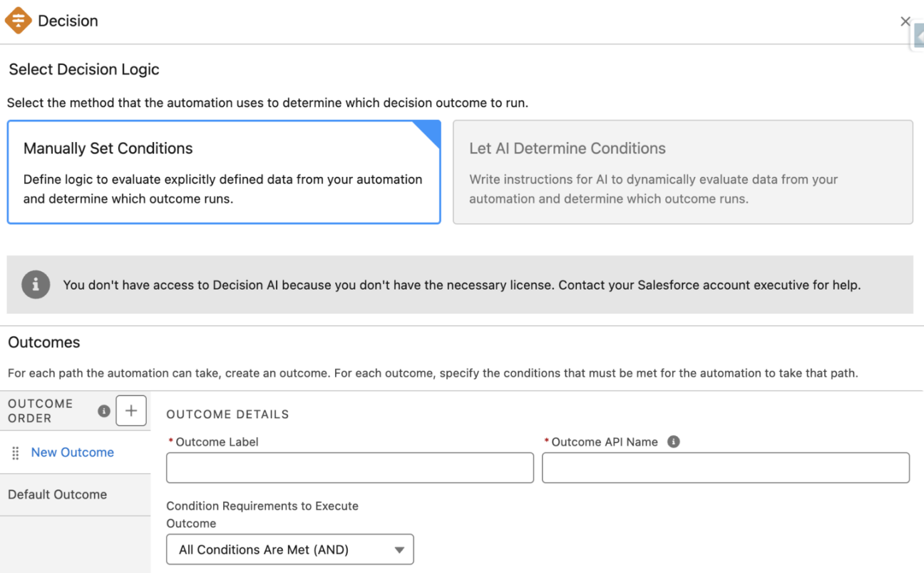Keep Manually Set Conditions by clicking its blue corner marker

432,129
